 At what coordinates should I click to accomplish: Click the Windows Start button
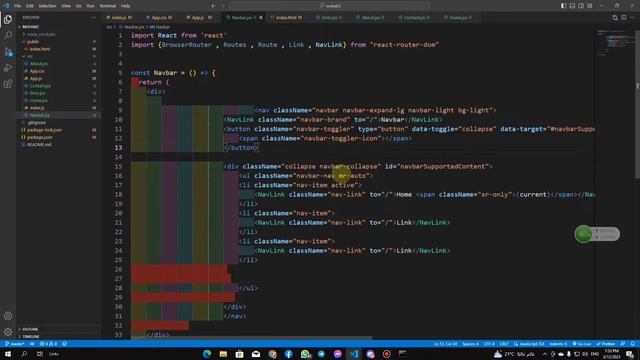[8, 354]
